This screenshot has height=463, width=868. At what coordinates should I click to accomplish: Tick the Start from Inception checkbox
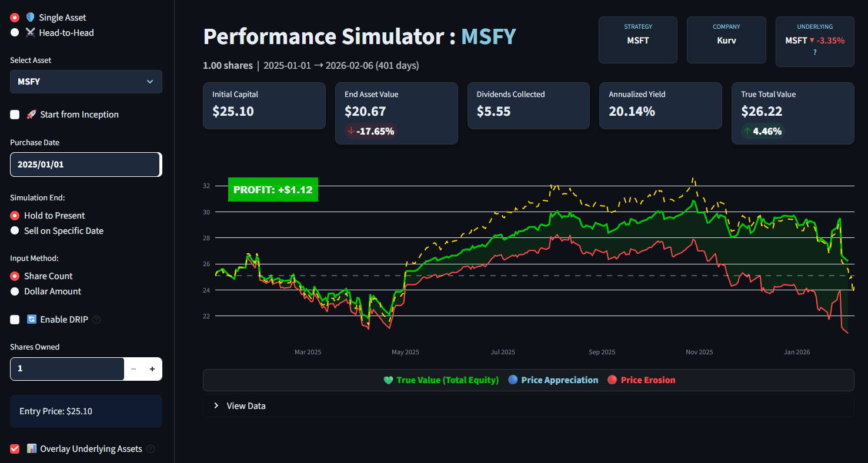tap(15, 115)
